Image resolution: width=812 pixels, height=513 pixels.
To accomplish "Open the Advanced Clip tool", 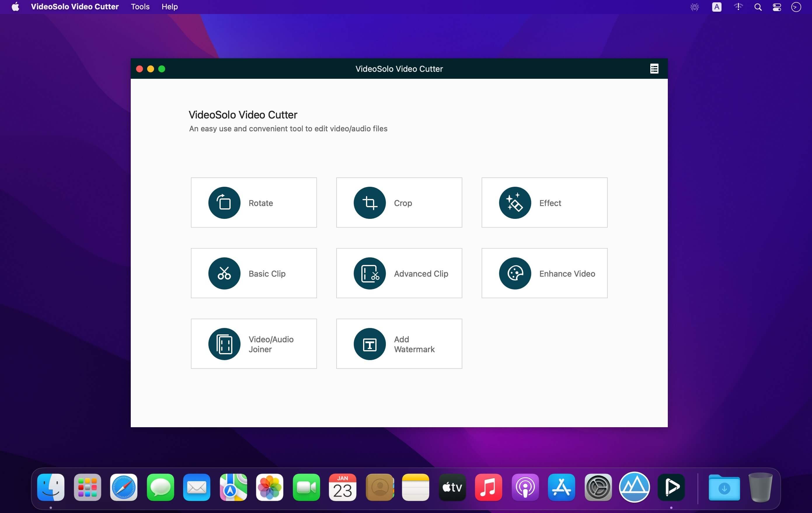I will [x=399, y=273].
